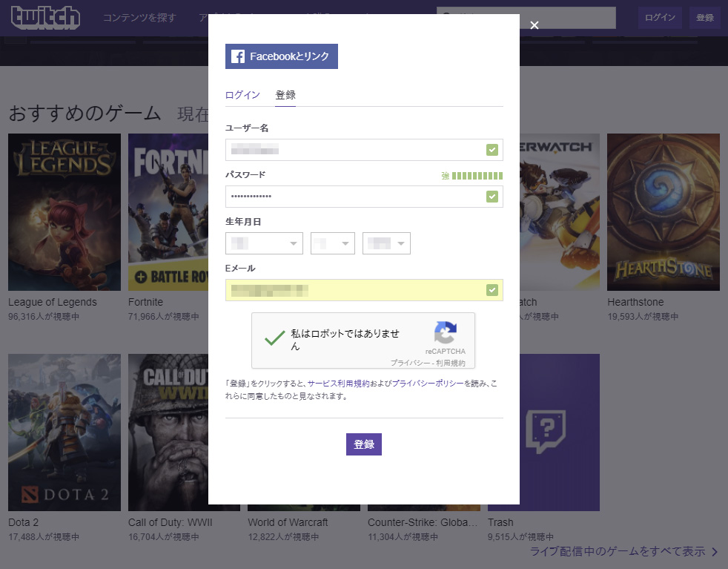Open コンテンツを探す menu in header
This screenshot has width=728, height=569.
click(140, 18)
